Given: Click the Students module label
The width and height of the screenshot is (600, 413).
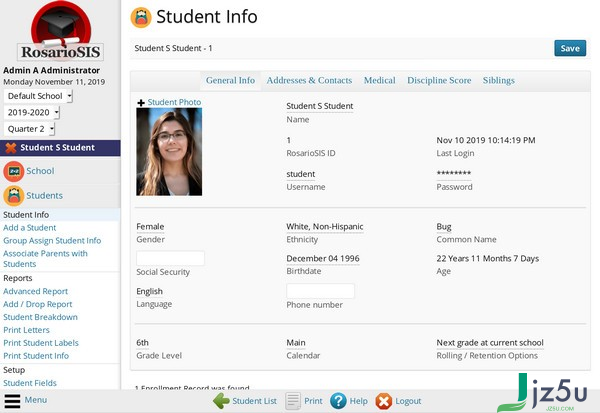Looking at the screenshot, I should [x=44, y=196].
